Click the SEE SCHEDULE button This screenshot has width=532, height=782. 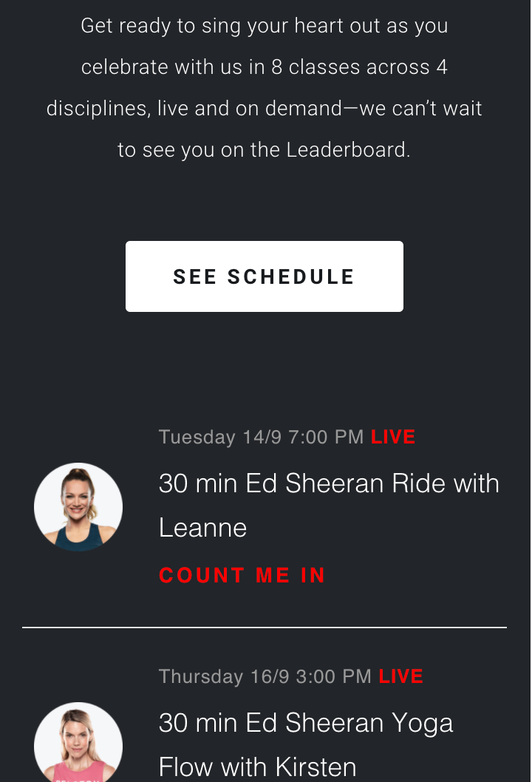pos(264,276)
